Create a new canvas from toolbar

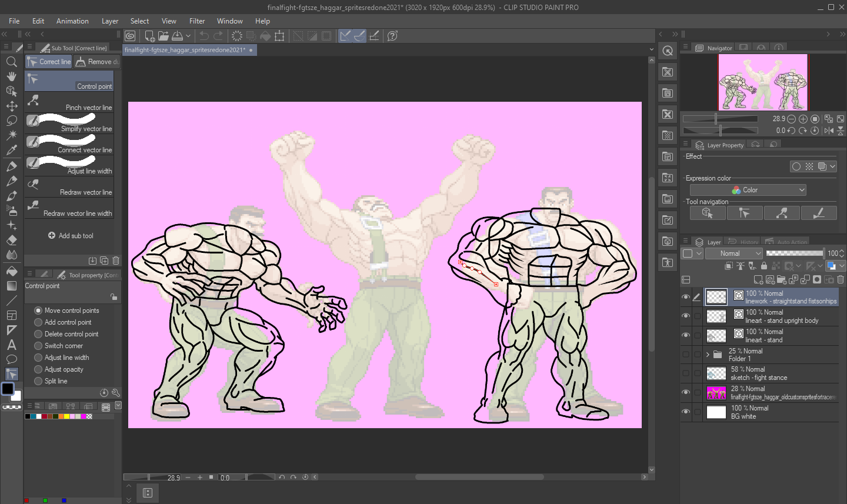[149, 36]
